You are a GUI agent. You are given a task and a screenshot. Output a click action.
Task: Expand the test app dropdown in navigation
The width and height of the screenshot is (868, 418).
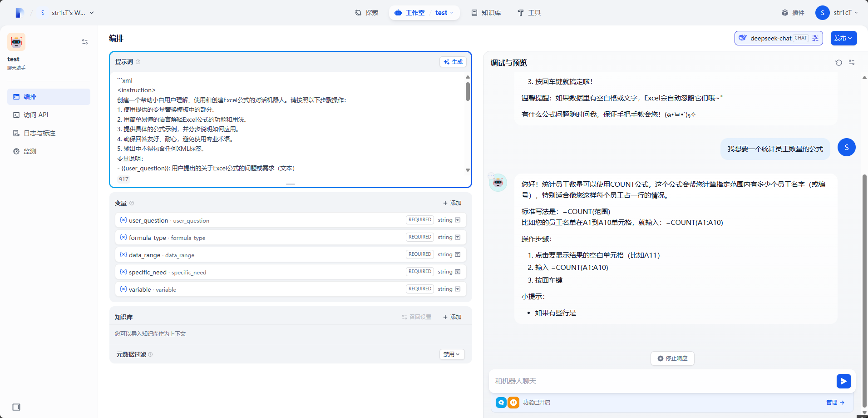coord(444,13)
